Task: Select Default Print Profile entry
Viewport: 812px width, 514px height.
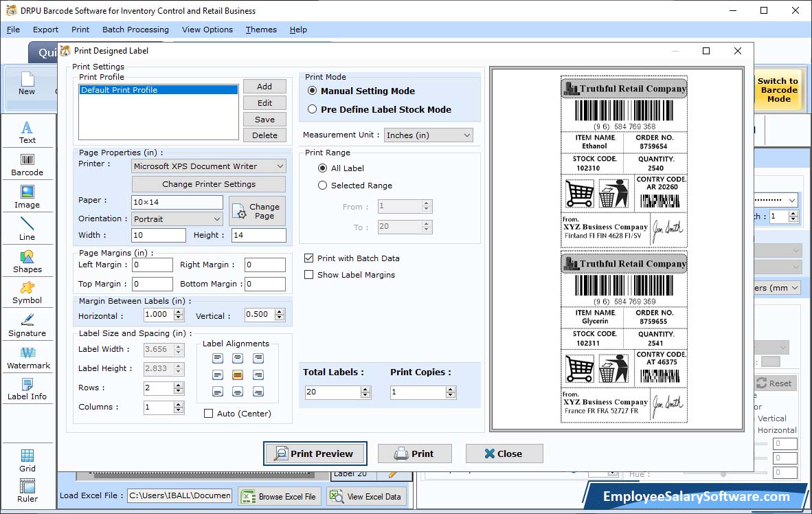Action: point(159,89)
